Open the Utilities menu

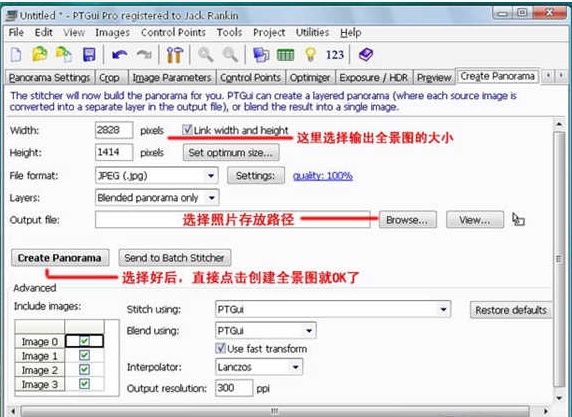(x=312, y=32)
